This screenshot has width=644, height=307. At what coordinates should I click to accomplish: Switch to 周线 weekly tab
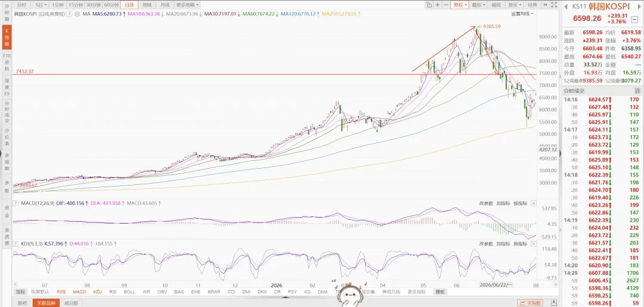pyautogui.click(x=147, y=5)
